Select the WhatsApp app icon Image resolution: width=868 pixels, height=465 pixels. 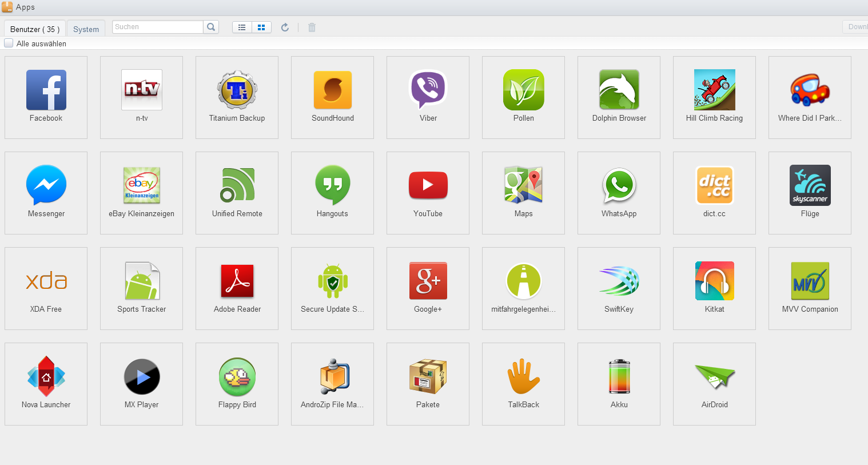coord(619,186)
